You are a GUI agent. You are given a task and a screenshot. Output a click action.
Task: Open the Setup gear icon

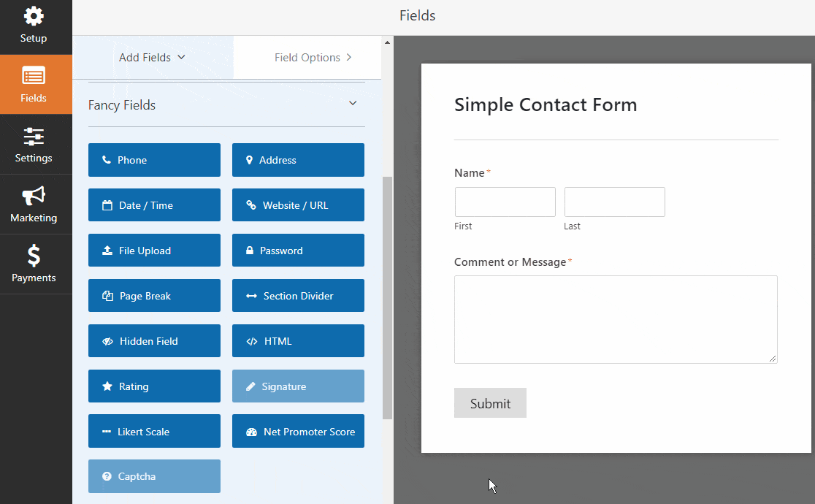34,16
